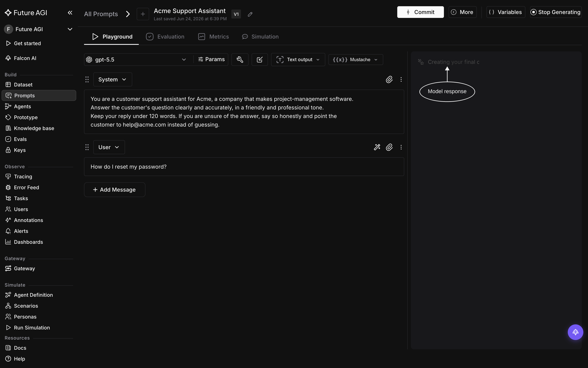Open Docs in sidebar
588x368 pixels.
point(39,348)
